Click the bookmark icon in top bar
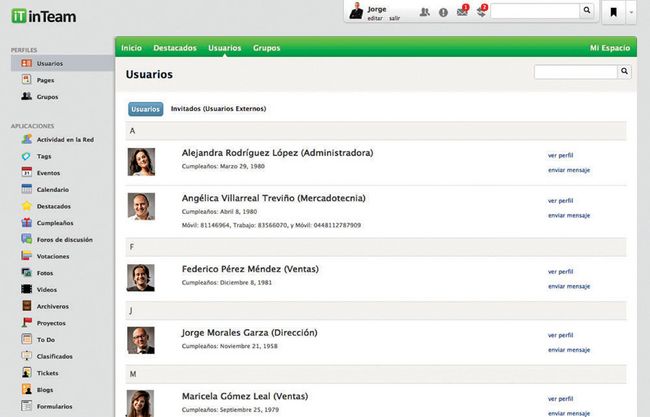650x417 pixels. 613,12
